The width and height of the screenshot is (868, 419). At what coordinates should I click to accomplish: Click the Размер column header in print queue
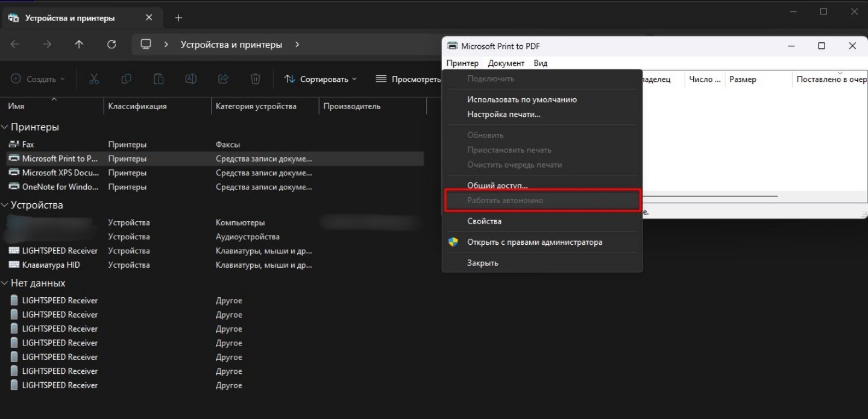(x=758, y=79)
